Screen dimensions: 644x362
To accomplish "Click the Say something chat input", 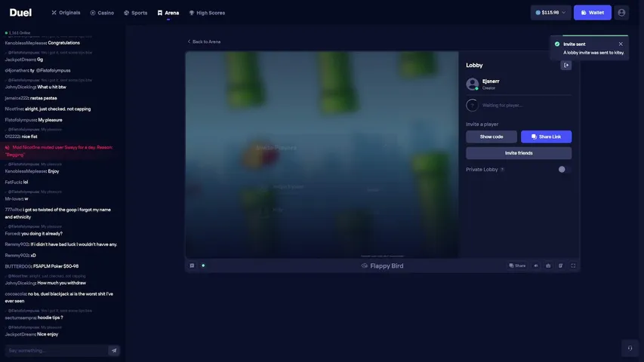I will [x=57, y=351].
